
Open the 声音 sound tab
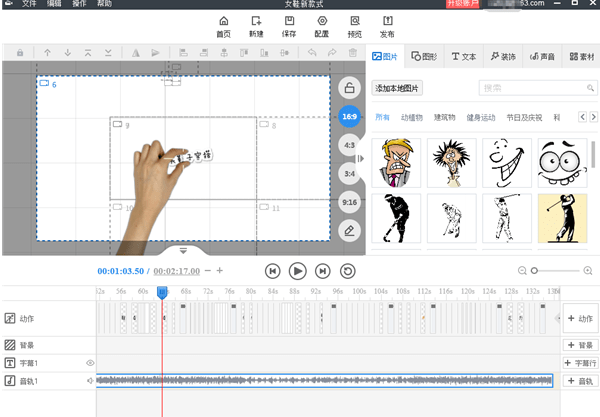click(541, 56)
